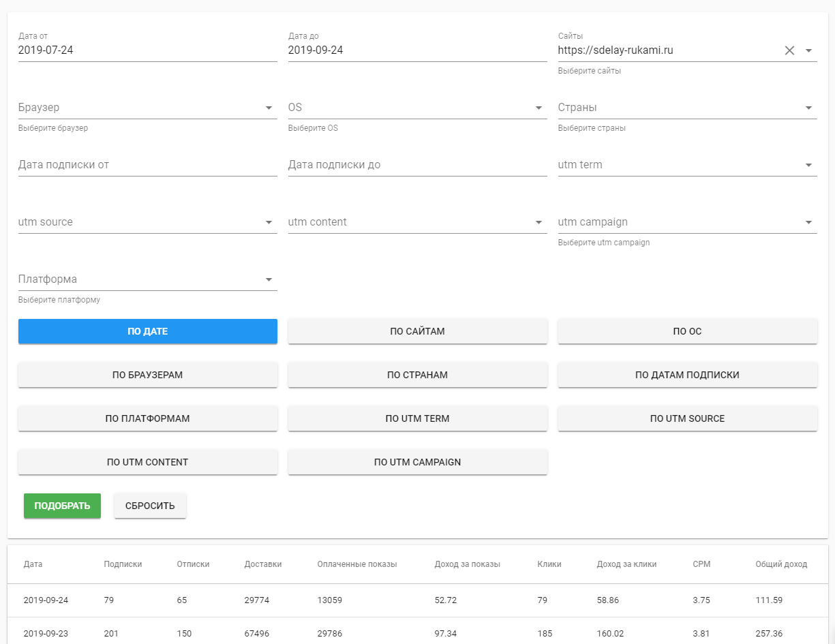
Task: Expand the utm content dropdown
Action: pos(538,222)
